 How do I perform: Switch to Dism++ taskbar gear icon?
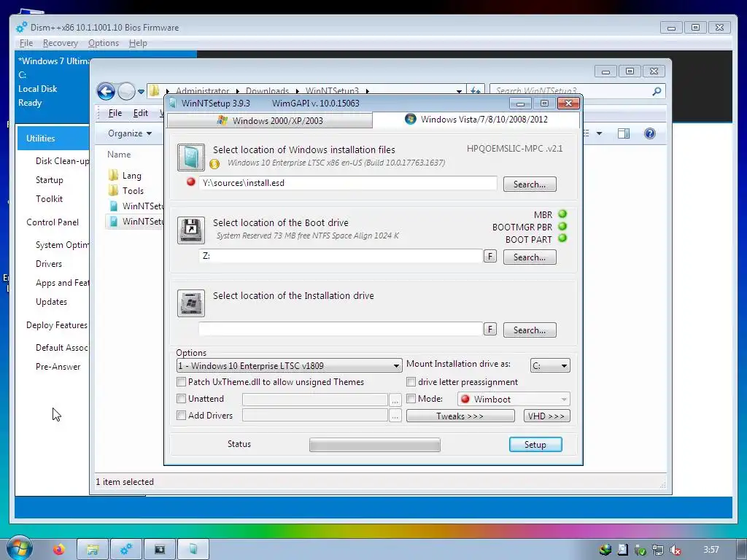click(x=126, y=550)
